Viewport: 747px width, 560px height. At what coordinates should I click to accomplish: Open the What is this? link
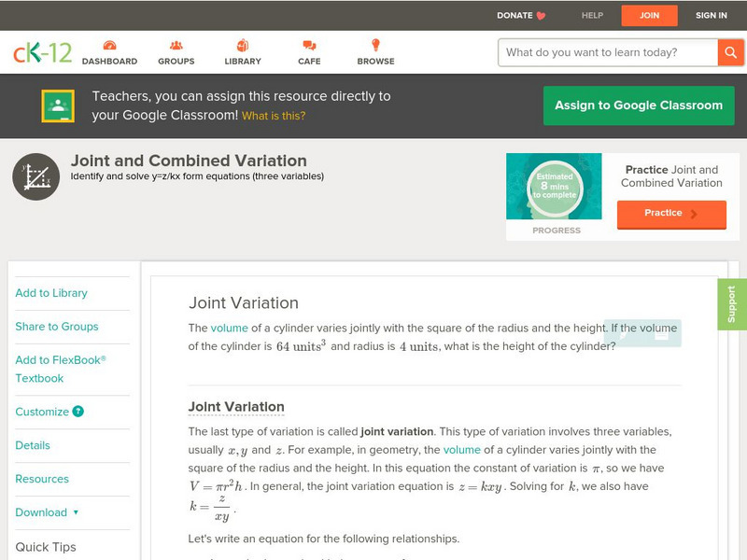click(x=274, y=116)
